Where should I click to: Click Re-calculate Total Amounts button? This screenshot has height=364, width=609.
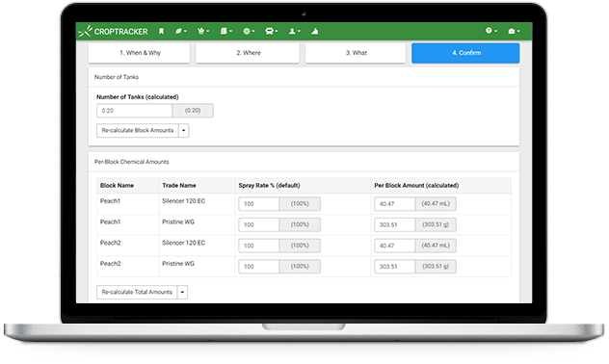[137, 292]
